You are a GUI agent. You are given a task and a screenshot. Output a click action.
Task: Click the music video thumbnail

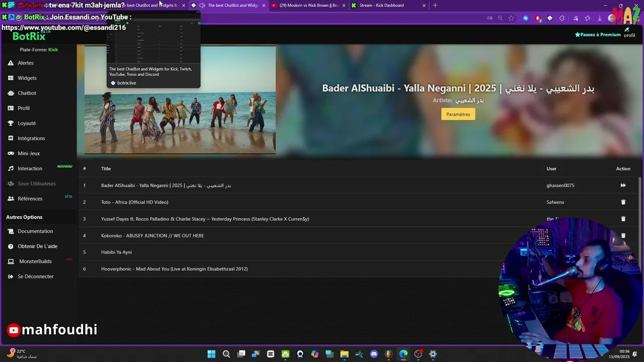[180, 100]
